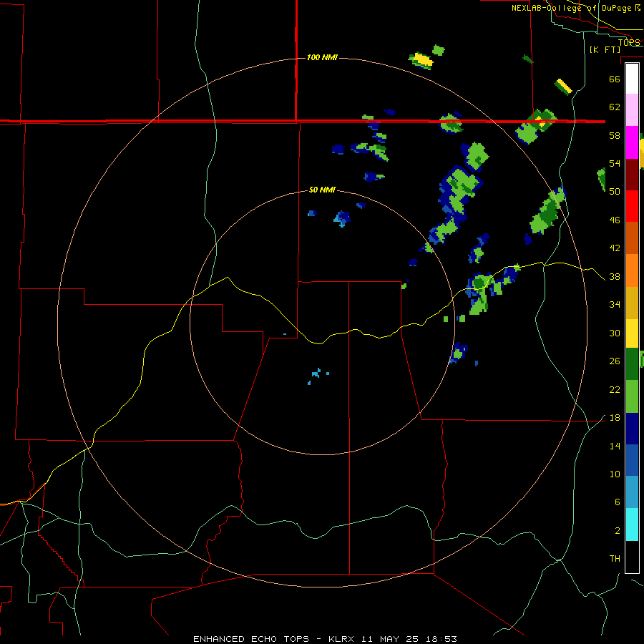644x644 pixels.
Task: Pick the dark orange legend swatch
Action: 632,238
